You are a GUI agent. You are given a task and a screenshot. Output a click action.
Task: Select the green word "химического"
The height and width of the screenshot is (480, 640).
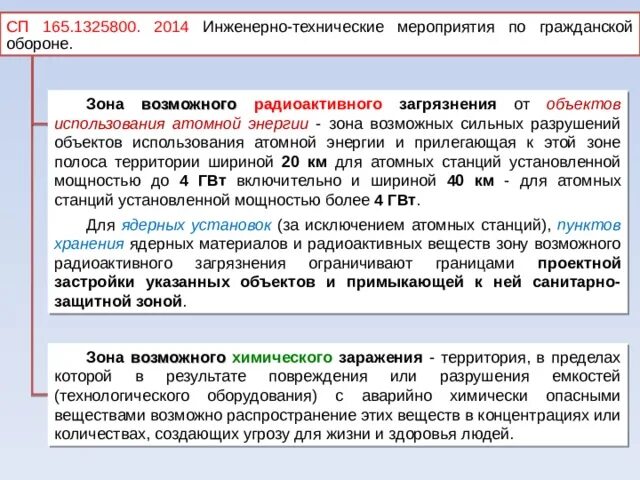282,358
